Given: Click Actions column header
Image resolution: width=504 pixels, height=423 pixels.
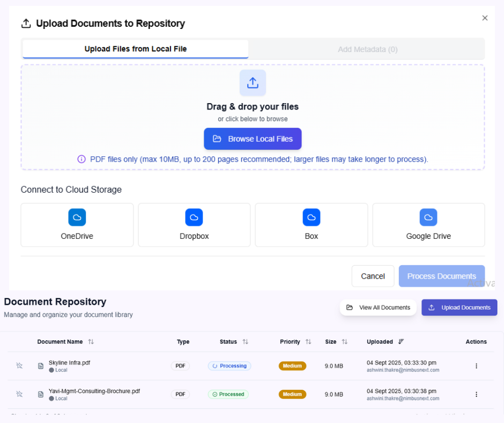Looking at the screenshot, I should tap(476, 341).
